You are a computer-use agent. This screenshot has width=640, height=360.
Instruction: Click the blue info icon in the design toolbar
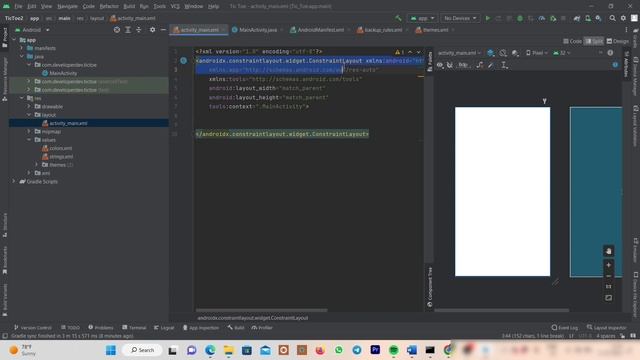coord(615,65)
